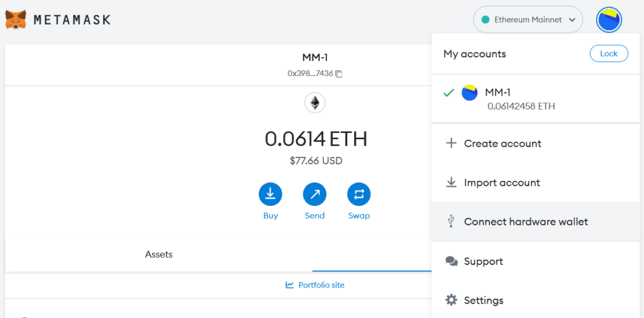Screen dimensions: 644x318
Task: Click the Support chat bubbles icon
Action: pyautogui.click(x=452, y=261)
